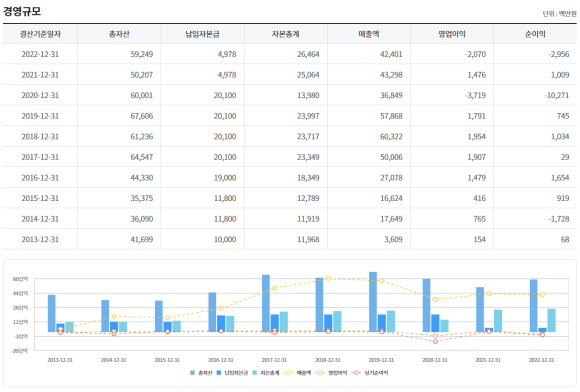Select the 2017-12-31 date cell in table
The height and width of the screenshot is (392, 580).
[40, 157]
